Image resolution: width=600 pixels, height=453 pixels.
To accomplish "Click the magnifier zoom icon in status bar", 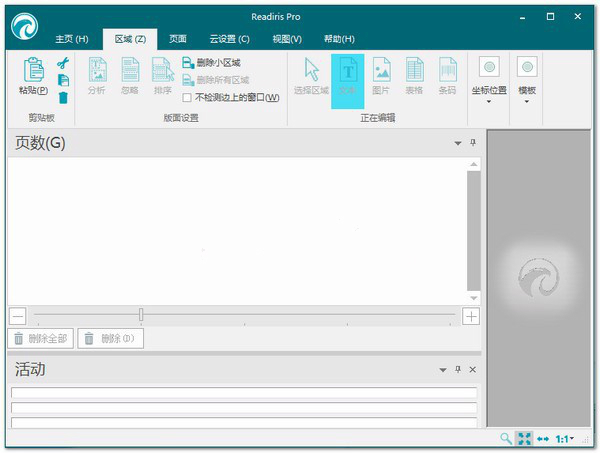I will click(506, 439).
